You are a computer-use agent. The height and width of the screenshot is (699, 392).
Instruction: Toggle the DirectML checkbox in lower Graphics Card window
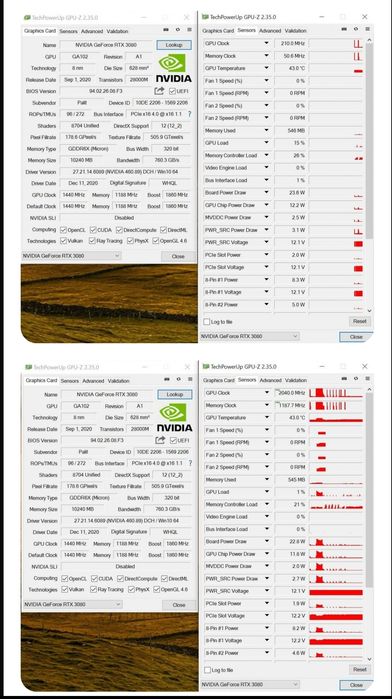[165, 579]
